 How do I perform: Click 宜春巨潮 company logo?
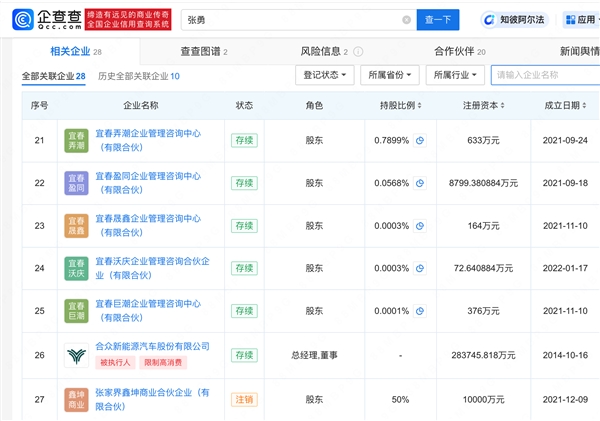click(x=76, y=311)
